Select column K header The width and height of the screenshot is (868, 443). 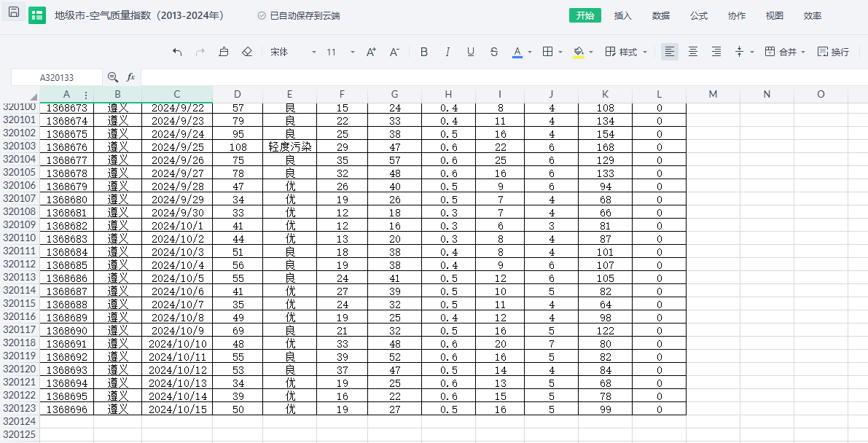pos(605,95)
